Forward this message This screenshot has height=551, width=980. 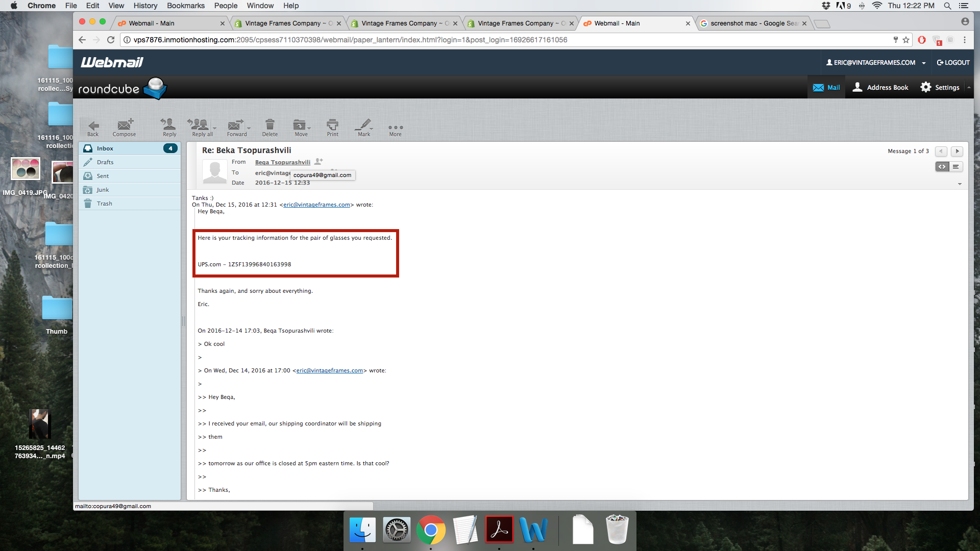(x=236, y=128)
